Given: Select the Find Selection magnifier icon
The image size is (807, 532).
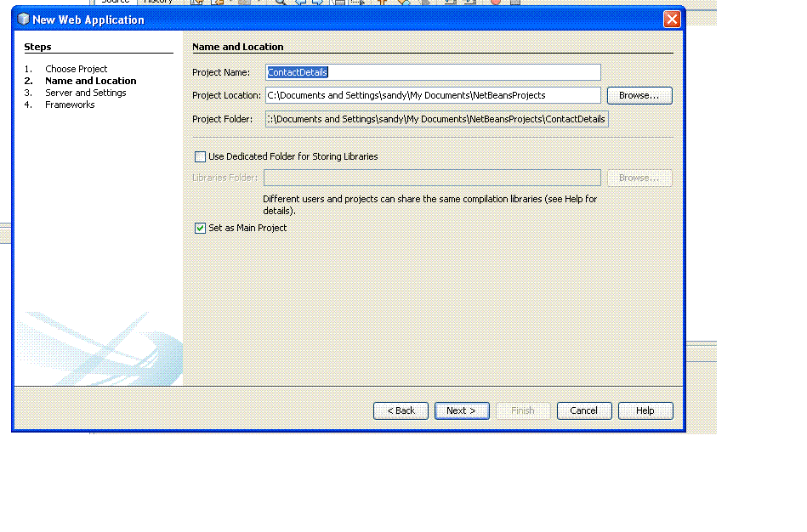Looking at the screenshot, I should [x=281, y=3].
